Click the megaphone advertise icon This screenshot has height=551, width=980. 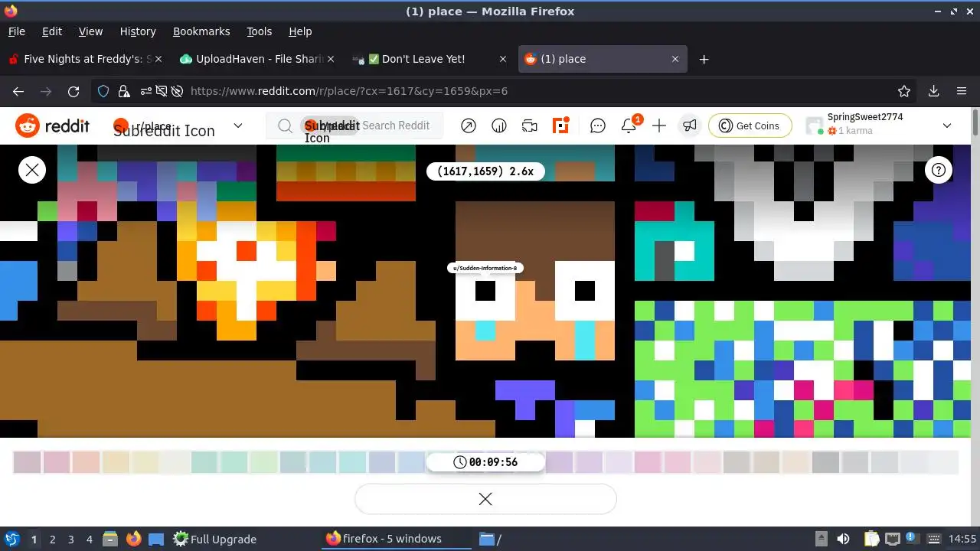click(690, 126)
